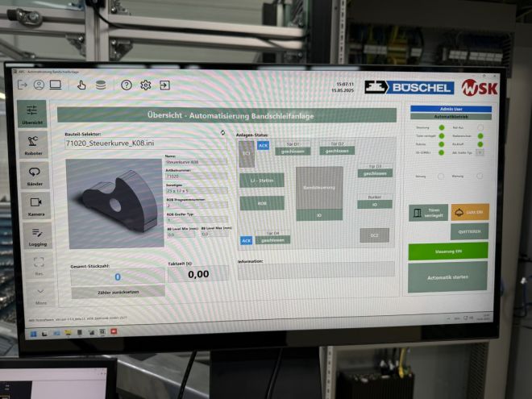Click the laptop screen icon in toolbar
The image size is (532, 399).
[x=56, y=85]
